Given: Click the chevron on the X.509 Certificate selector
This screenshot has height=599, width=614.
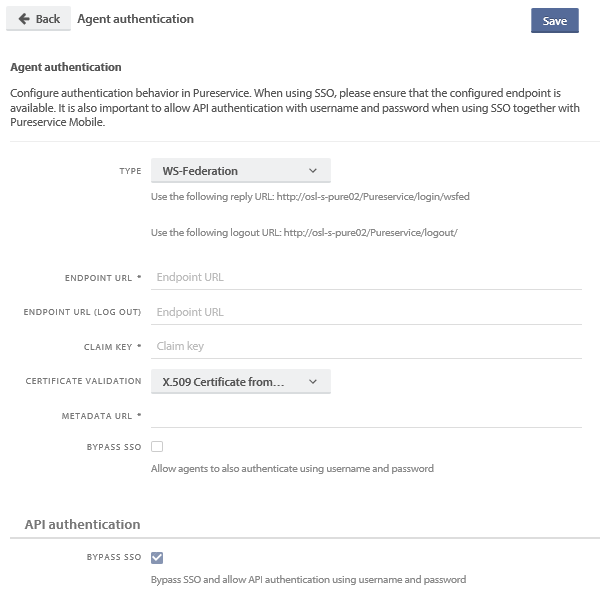Looking at the screenshot, I should pos(313,381).
